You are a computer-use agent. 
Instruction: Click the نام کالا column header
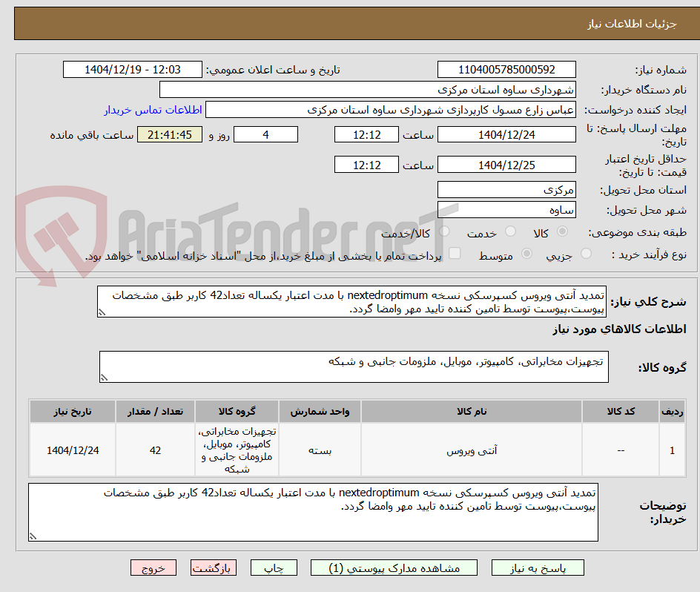(x=472, y=412)
